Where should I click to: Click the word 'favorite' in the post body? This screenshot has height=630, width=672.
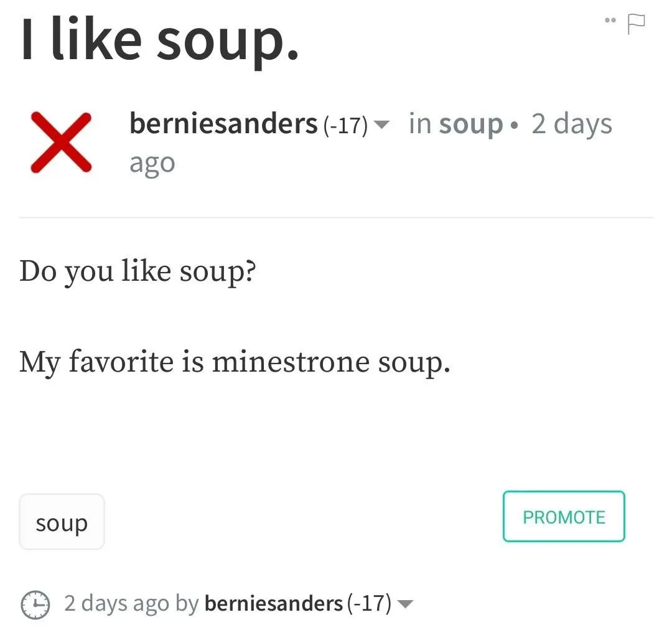(x=121, y=361)
